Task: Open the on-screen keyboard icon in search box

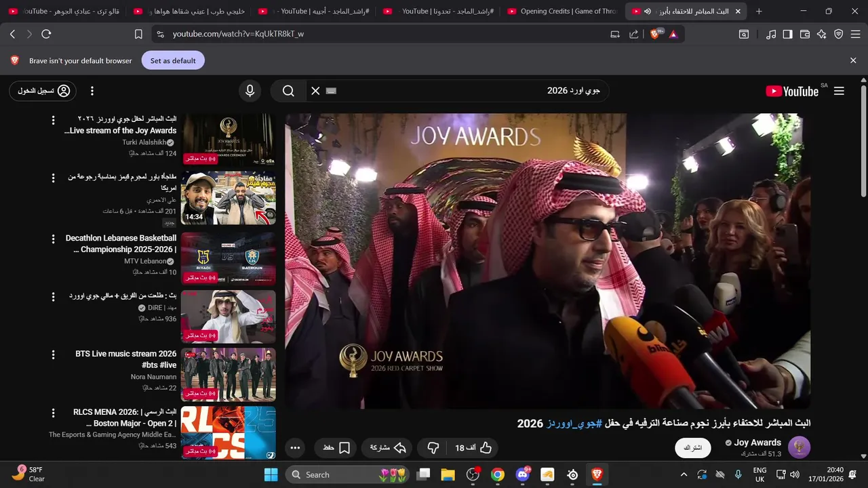Action: [x=331, y=91]
